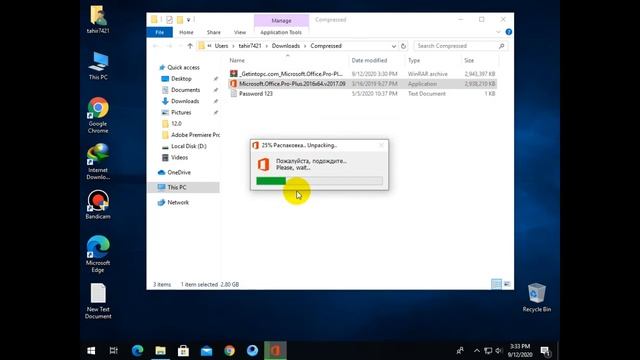The height and width of the screenshot is (360, 640).
Task: Open New Text Document on desktop
Action: [x=98, y=301]
